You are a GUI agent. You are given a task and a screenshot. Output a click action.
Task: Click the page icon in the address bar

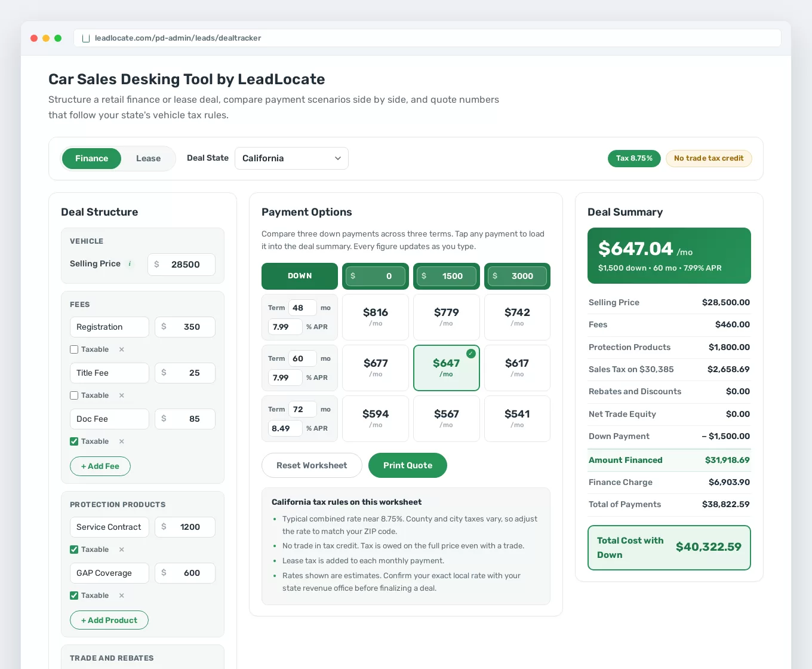pyautogui.click(x=86, y=38)
